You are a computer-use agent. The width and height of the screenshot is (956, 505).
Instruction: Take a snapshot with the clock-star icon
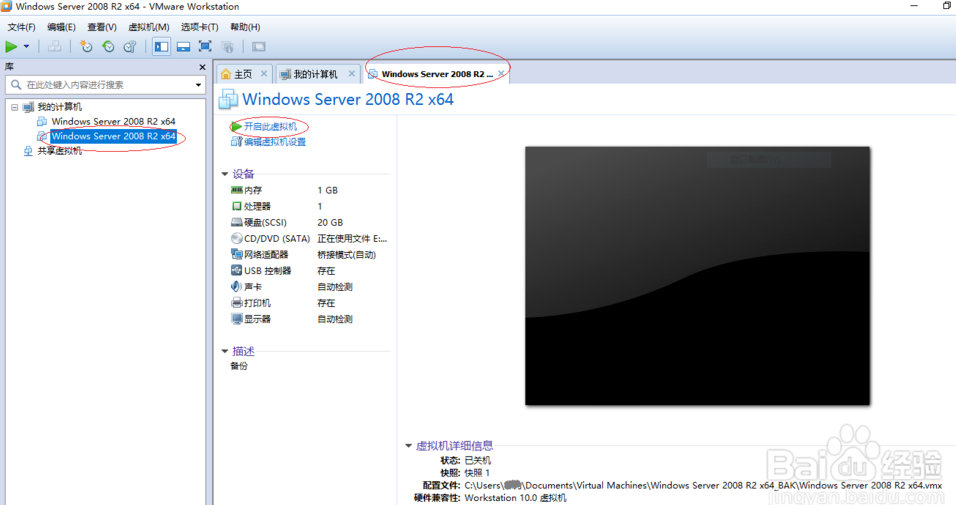[x=86, y=46]
